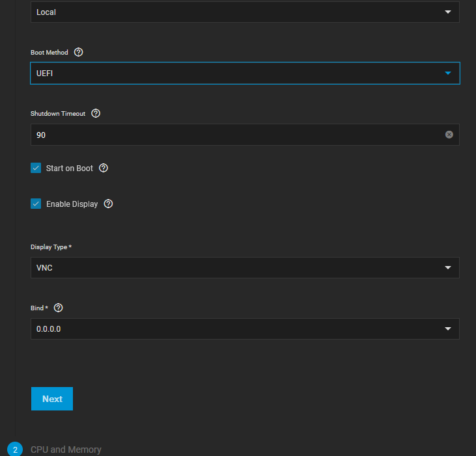Open the Boot Method UEFI selector
This screenshot has width=476, height=456.
click(245, 73)
